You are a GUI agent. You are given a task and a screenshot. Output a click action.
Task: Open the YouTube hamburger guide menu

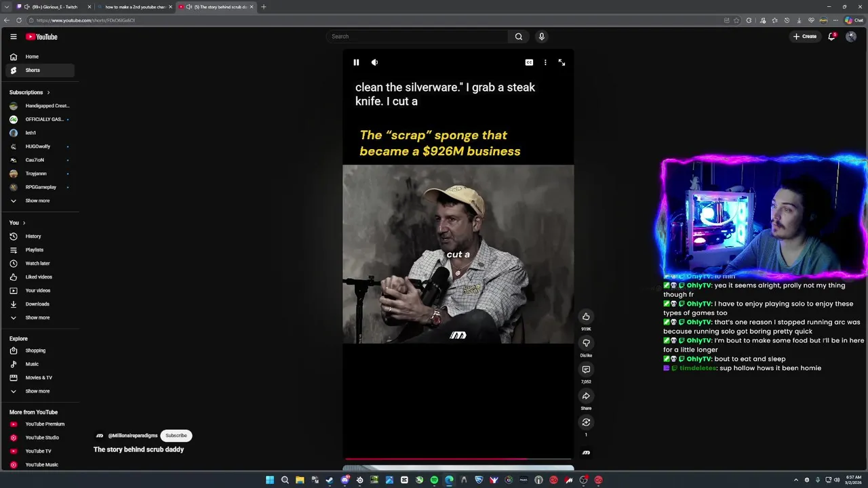point(13,37)
